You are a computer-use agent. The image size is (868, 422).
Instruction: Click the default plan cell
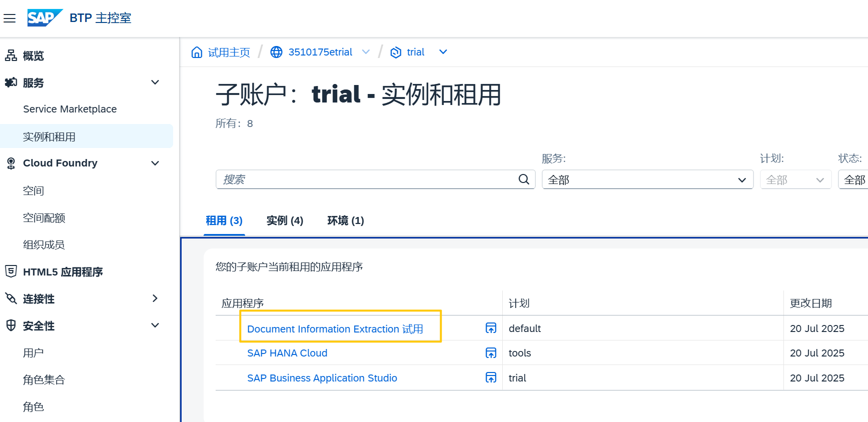click(x=525, y=328)
